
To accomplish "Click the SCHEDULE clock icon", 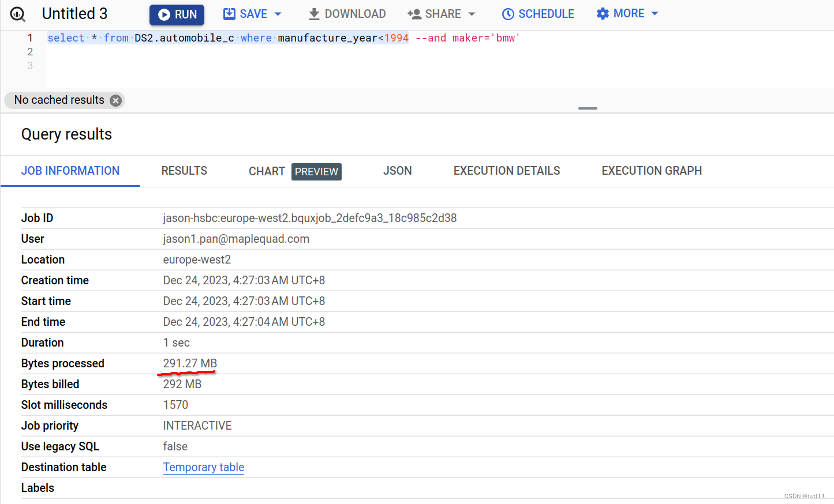I will click(508, 14).
